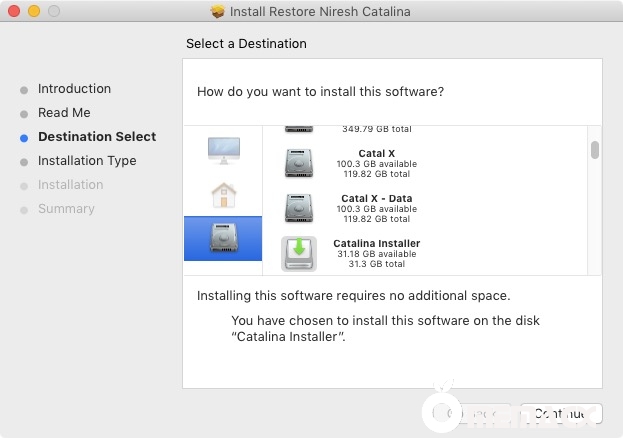623x438 pixels.
Task: Click the greyed-out Summary step
Action: click(x=66, y=209)
